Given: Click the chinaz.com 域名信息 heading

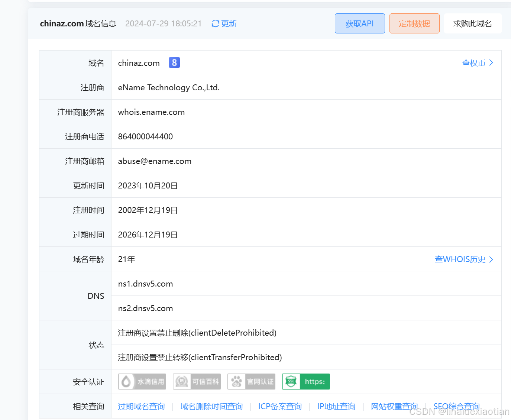Looking at the screenshot, I should click(78, 23).
